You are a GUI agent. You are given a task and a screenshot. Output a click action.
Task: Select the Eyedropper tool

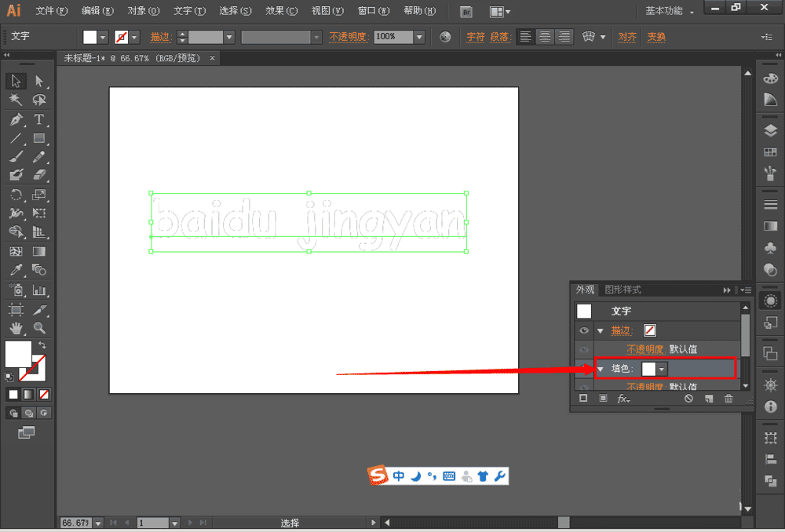point(16,270)
